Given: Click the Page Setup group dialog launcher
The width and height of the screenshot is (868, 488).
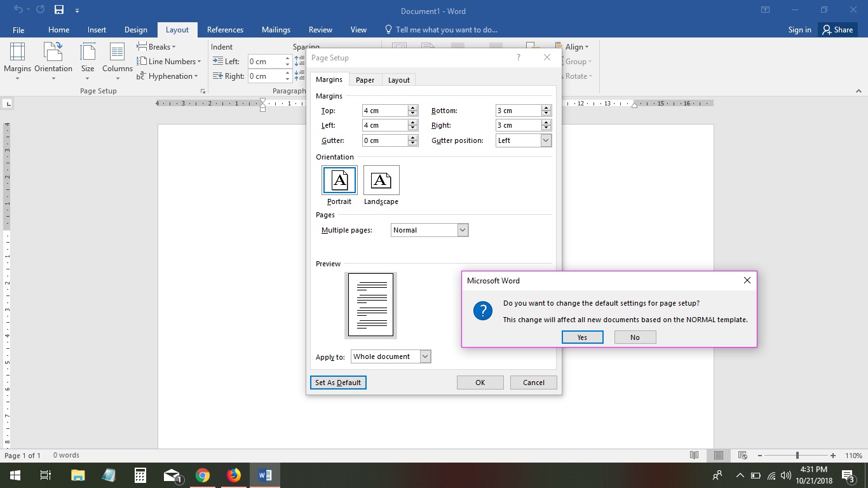Looking at the screenshot, I should 203,91.
